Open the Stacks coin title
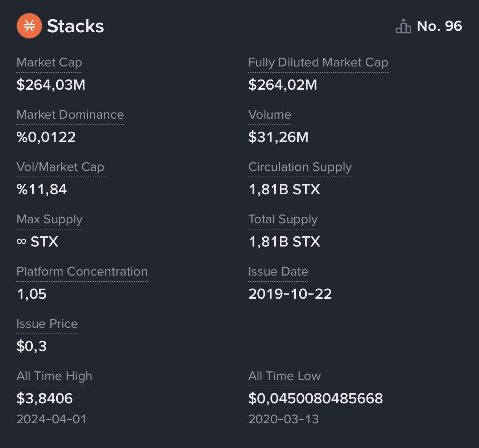Image resolution: width=479 pixels, height=448 pixels. [75, 26]
